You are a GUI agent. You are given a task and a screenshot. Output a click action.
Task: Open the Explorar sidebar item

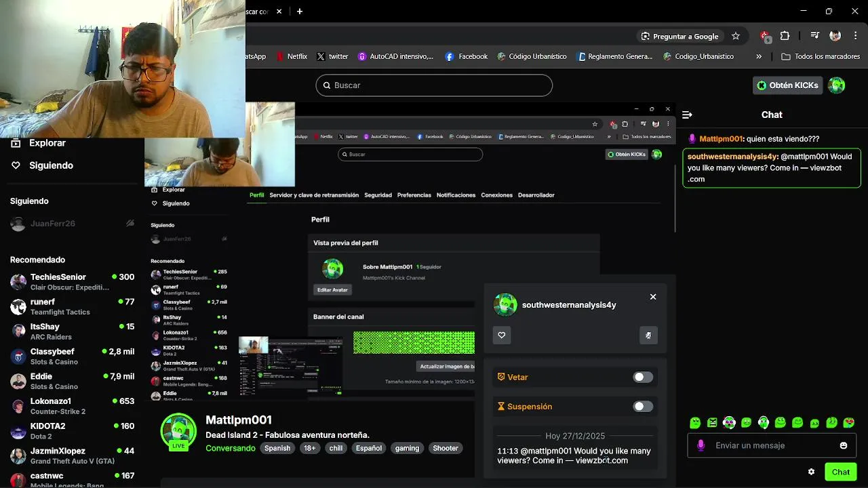[39, 143]
